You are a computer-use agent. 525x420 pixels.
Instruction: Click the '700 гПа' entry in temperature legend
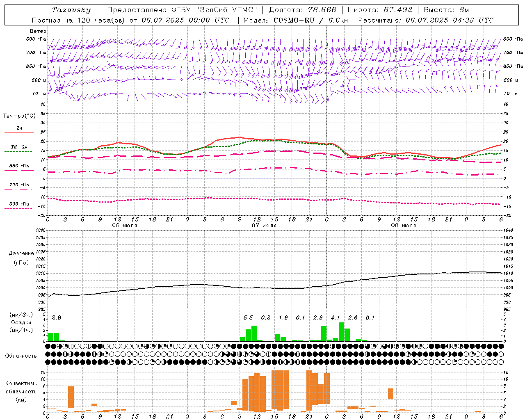19,185
